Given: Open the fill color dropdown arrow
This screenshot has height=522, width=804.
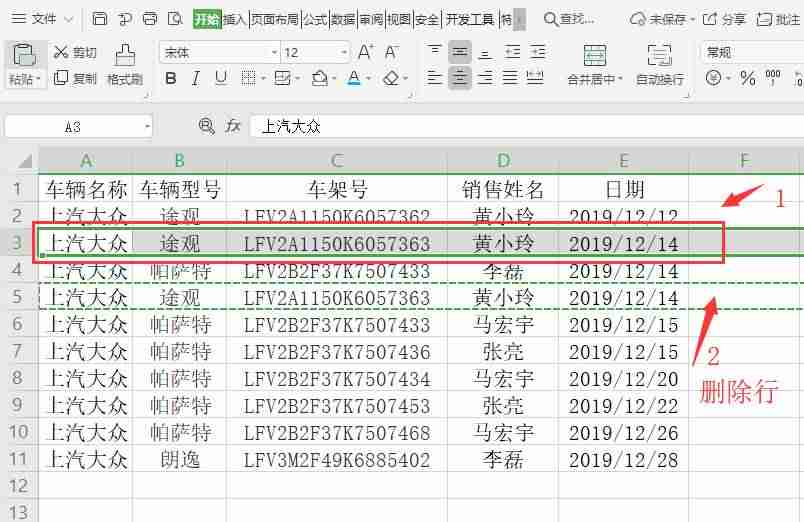Looking at the screenshot, I should pos(334,79).
